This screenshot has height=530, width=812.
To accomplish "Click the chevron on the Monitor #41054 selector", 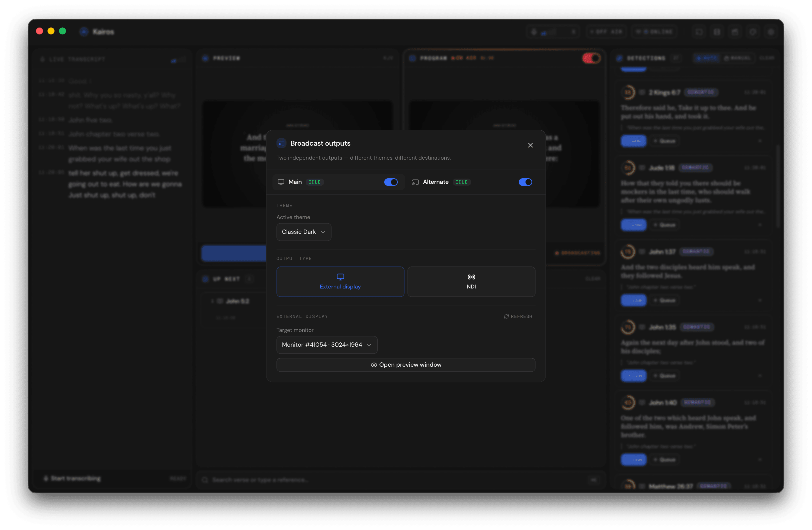I will click(369, 345).
